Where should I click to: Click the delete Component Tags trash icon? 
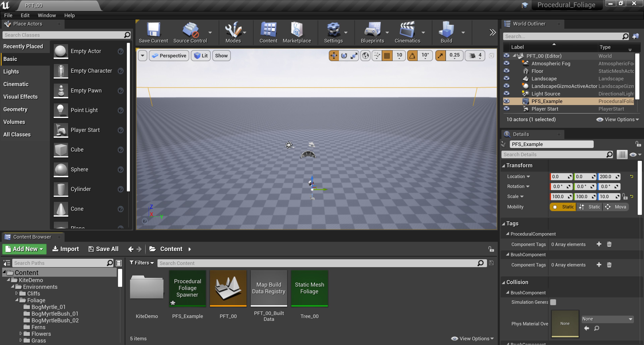pos(609,244)
